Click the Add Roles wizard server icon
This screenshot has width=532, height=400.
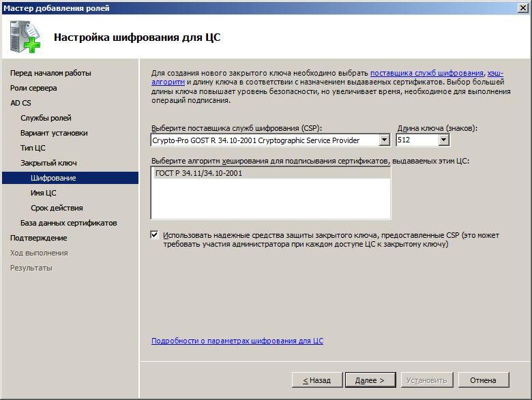25,37
